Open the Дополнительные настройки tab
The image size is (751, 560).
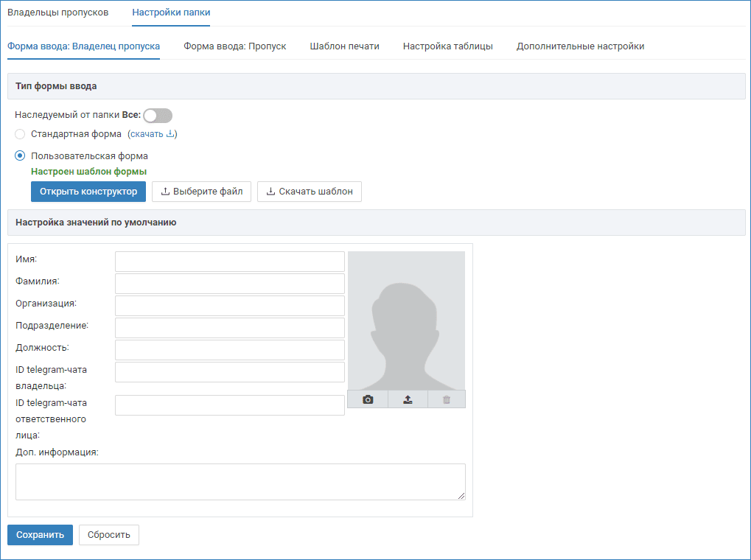[x=580, y=46]
